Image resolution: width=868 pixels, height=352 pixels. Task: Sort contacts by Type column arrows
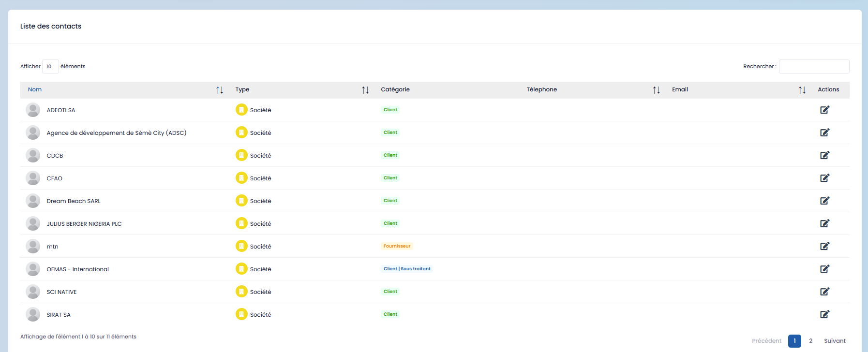tap(365, 90)
